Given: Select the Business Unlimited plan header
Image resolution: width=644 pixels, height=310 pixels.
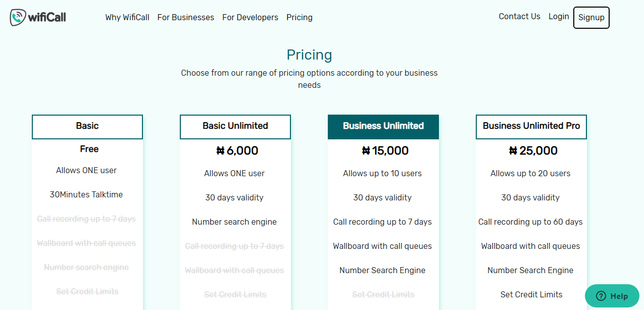Looking at the screenshot, I should [383, 126].
